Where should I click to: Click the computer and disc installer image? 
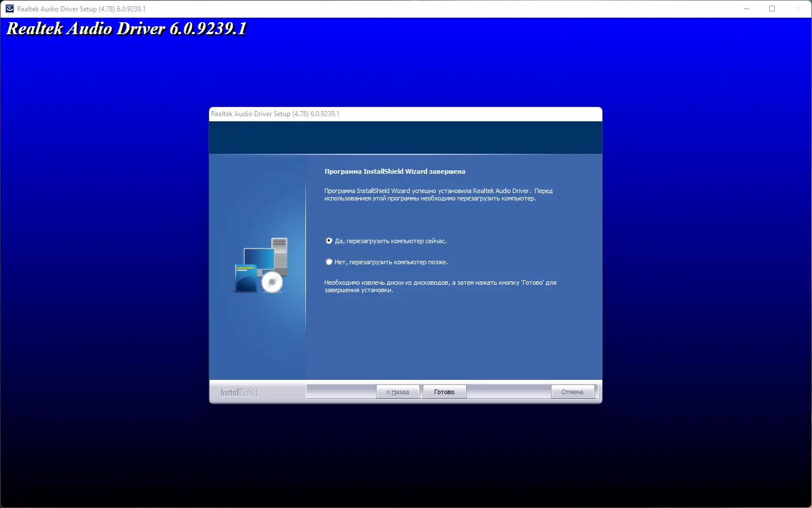tap(261, 265)
